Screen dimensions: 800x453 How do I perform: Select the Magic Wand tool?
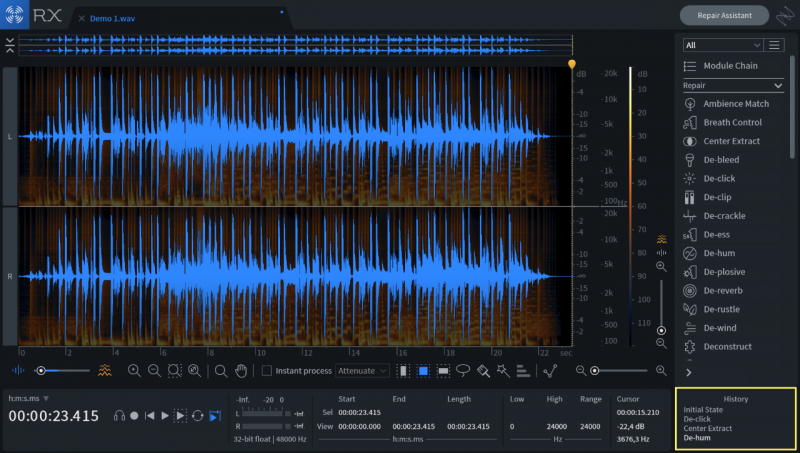point(503,371)
